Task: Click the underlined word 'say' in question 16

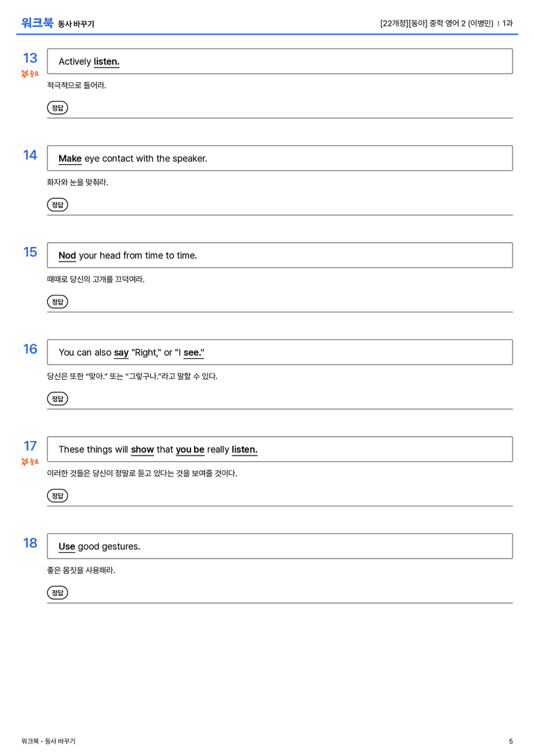Action: pyautogui.click(x=122, y=353)
